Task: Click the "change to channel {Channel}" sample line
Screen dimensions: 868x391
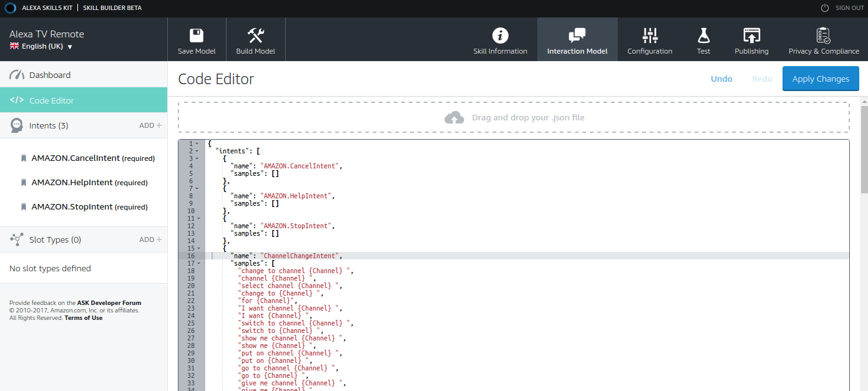Action: coord(296,271)
